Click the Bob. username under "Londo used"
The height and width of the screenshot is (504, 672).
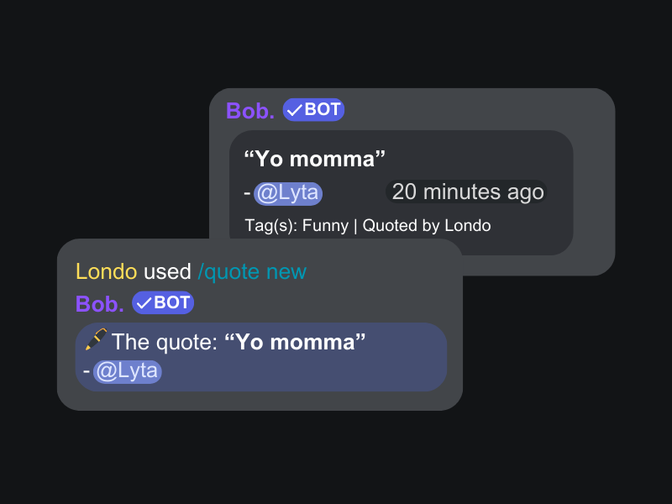click(100, 304)
